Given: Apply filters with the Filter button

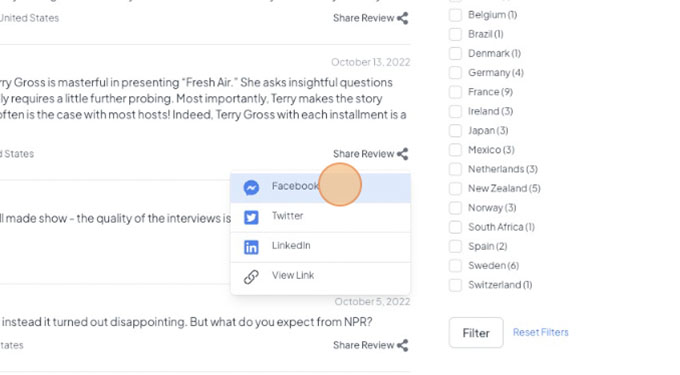Looking at the screenshot, I should tap(476, 333).
